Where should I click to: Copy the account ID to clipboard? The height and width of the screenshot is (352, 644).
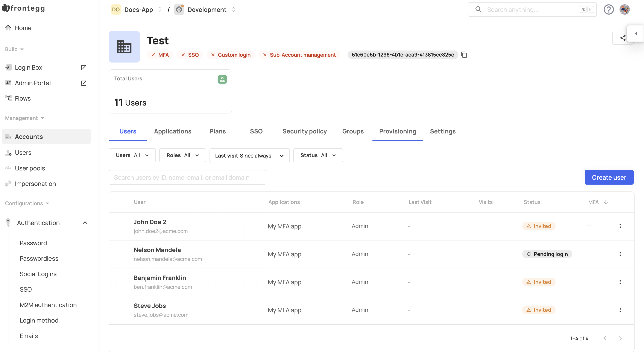click(464, 55)
